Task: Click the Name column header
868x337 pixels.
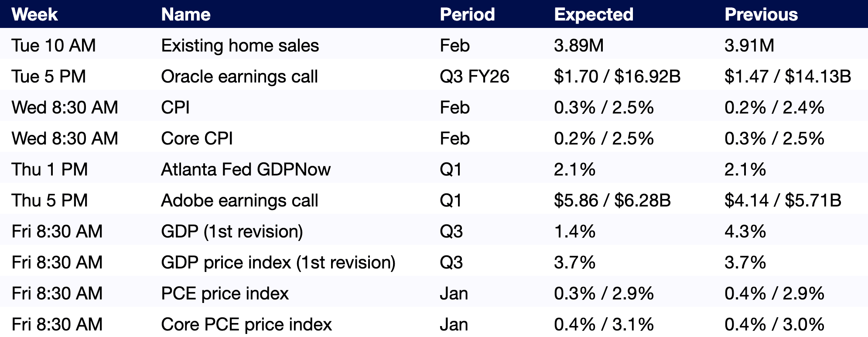Action: (x=186, y=14)
